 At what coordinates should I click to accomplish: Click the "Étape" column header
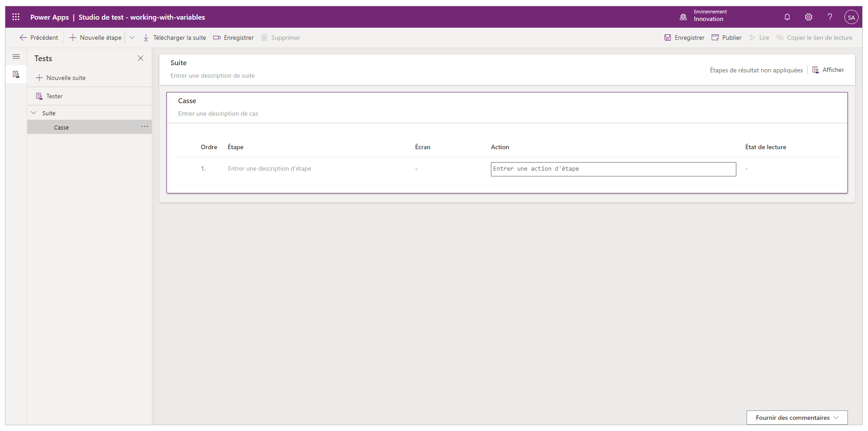(235, 147)
